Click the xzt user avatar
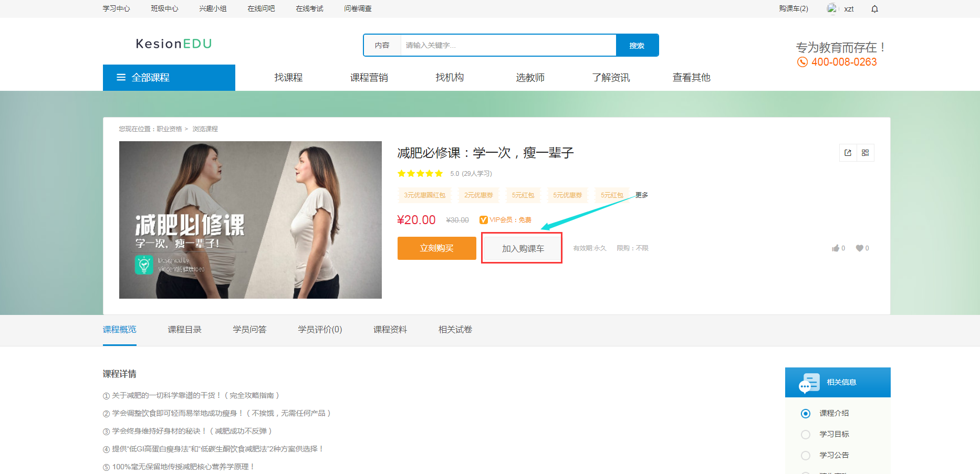 pyautogui.click(x=832, y=8)
